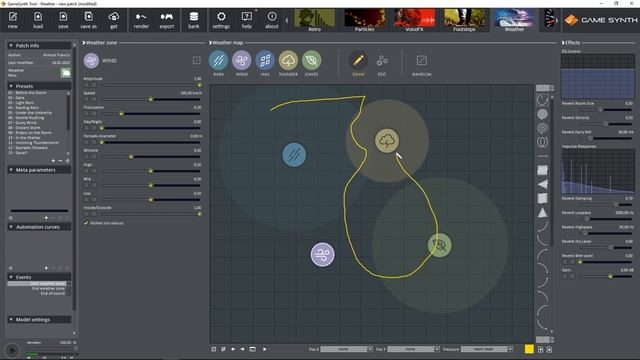Remove a preset with the minus button
The width and height of the screenshot is (640, 360).
coord(60,161)
